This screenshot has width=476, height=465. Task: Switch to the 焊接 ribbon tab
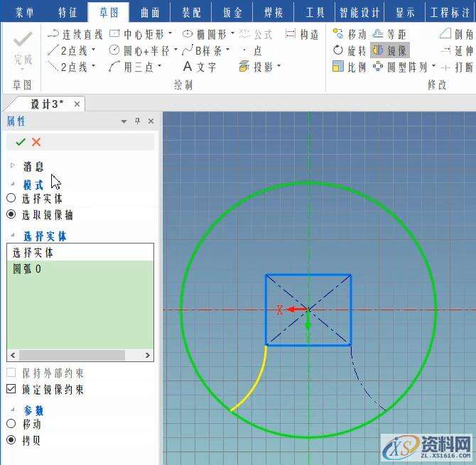[x=274, y=13]
